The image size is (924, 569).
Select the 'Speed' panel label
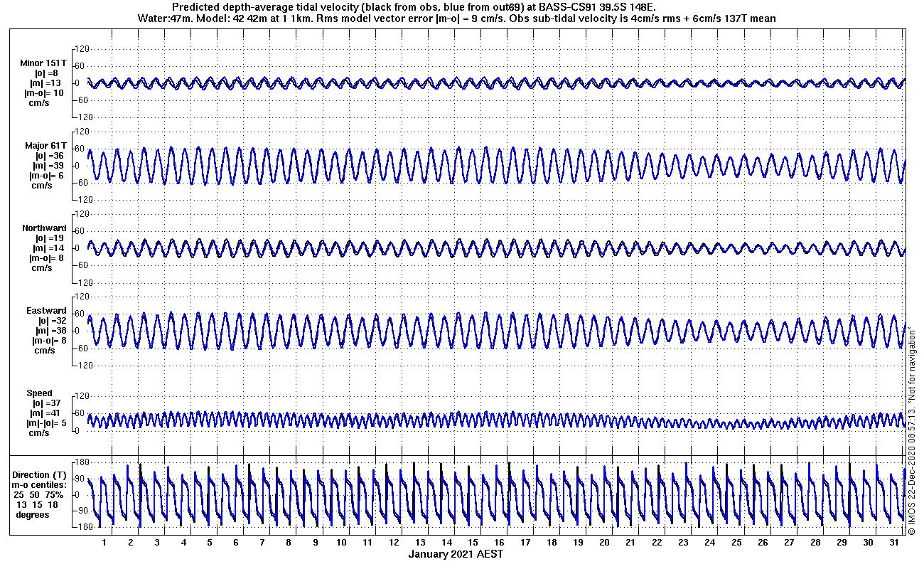39,393
